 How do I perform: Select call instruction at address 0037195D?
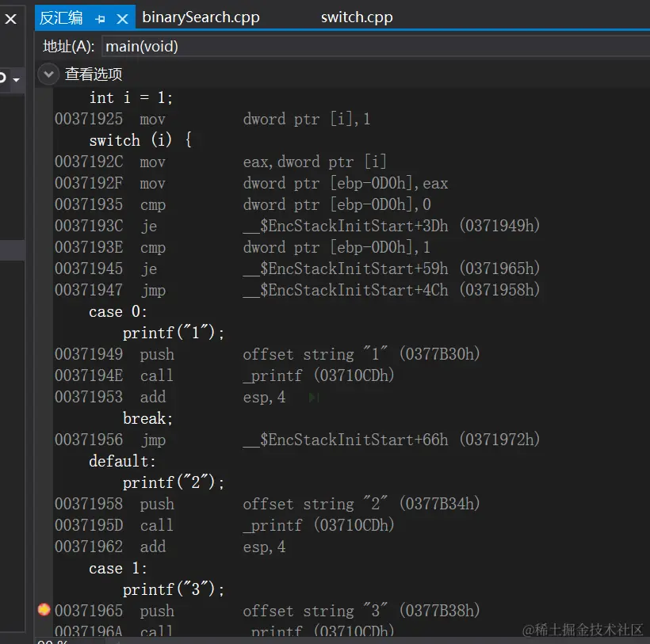(x=224, y=525)
